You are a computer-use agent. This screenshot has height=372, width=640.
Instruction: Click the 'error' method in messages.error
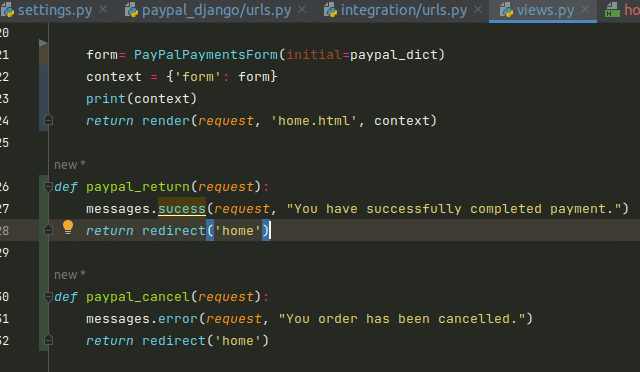click(x=178, y=319)
